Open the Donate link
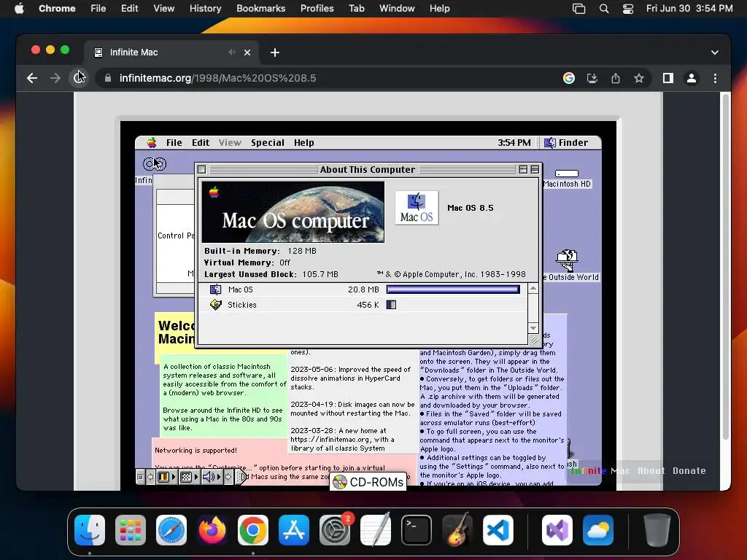This screenshot has width=747, height=560. [x=689, y=470]
